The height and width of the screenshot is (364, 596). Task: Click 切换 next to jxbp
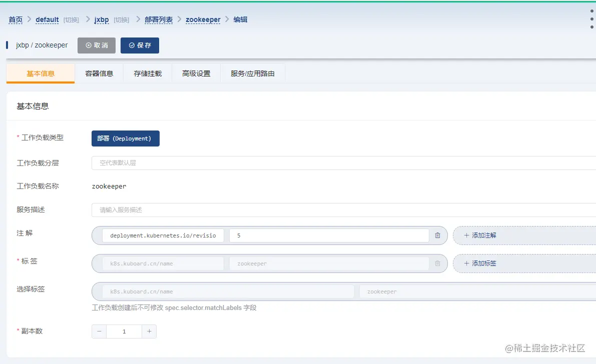(x=121, y=20)
